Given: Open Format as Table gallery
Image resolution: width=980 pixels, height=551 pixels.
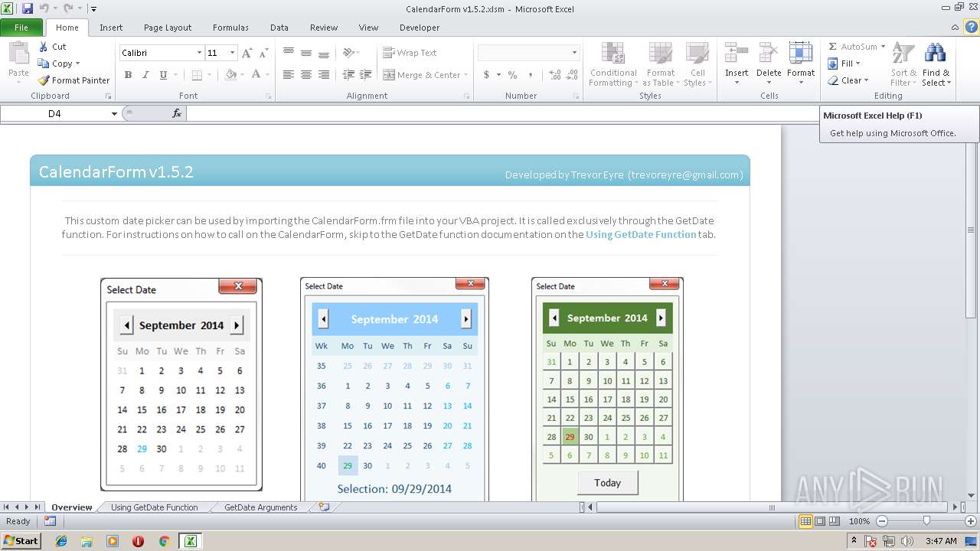Looking at the screenshot, I should (x=660, y=64).
